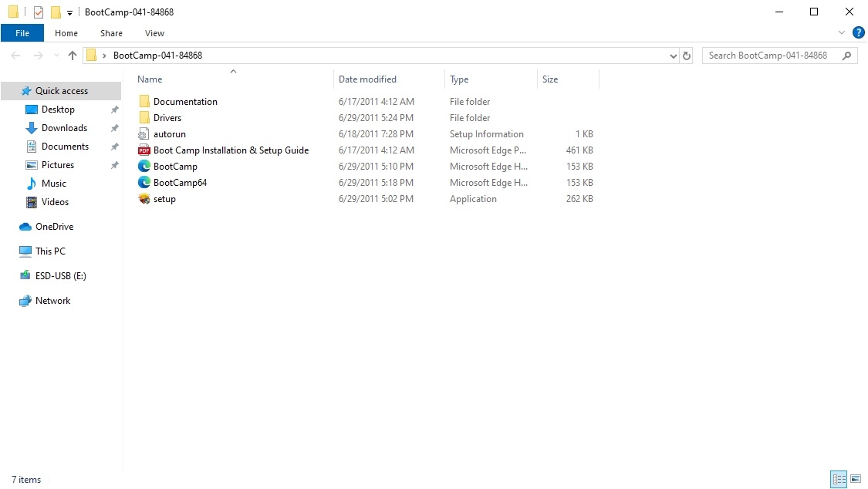Expand the ribbon with the chevron
Viewport: 868px width, 489px height.
(x=842, y=32)
